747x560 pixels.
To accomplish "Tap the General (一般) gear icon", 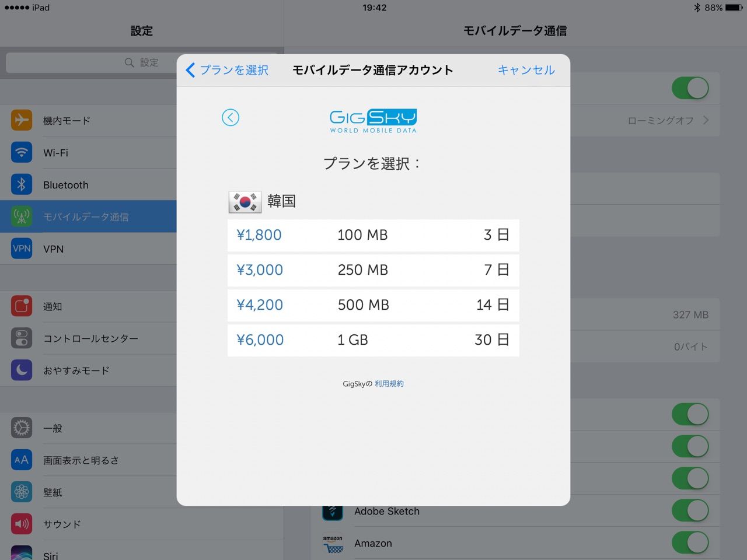I will tap(22, 428).
